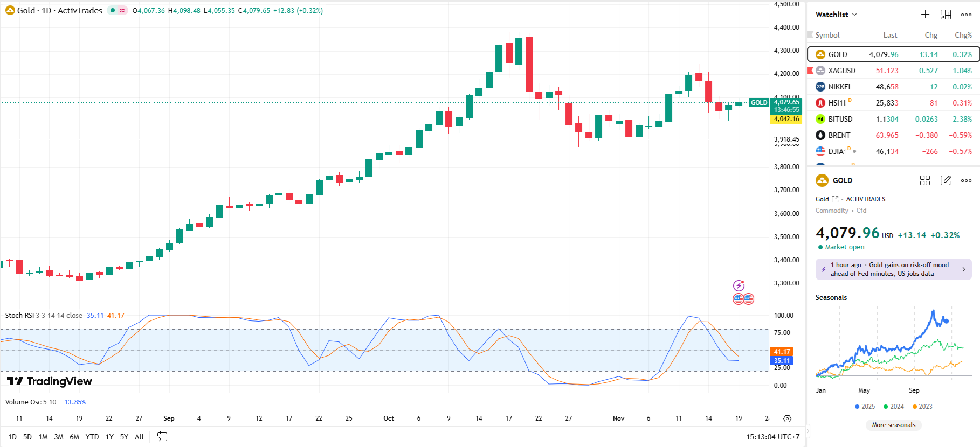Click the add symbol plus icon
This screenshot has width=980, height=447.
click(x=925, y=15)
